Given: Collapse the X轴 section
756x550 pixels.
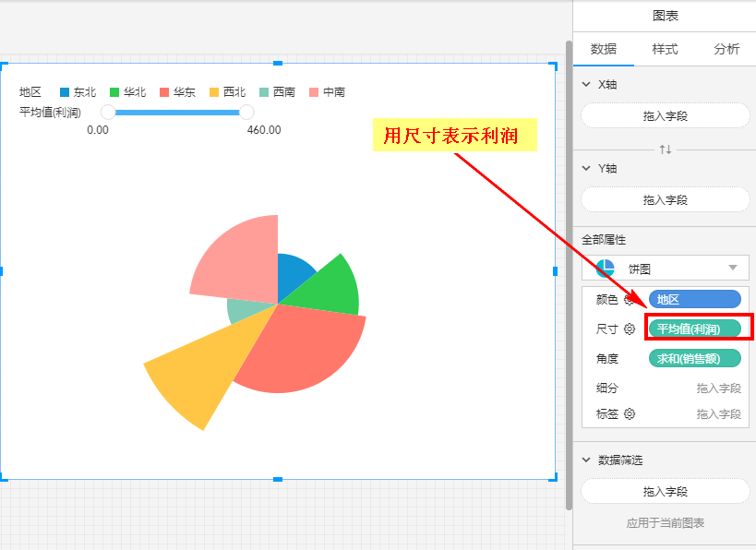Looking at the screenshot, I should tap(585, 84).
